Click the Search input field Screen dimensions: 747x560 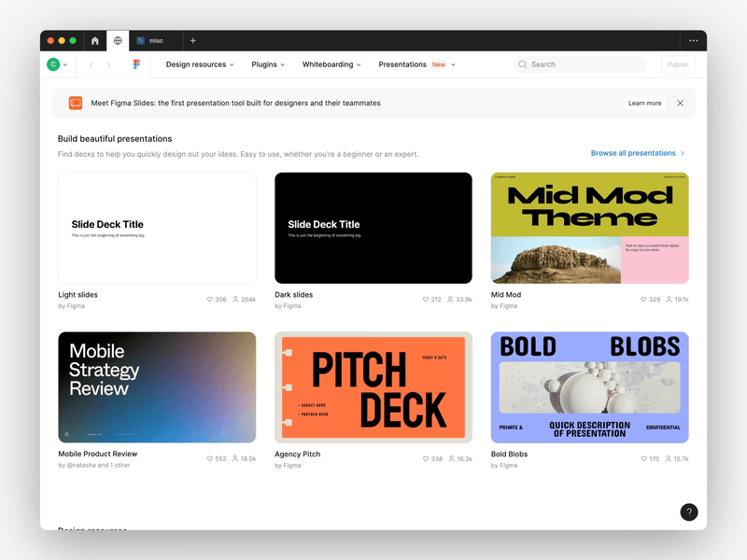click(580, 64)
